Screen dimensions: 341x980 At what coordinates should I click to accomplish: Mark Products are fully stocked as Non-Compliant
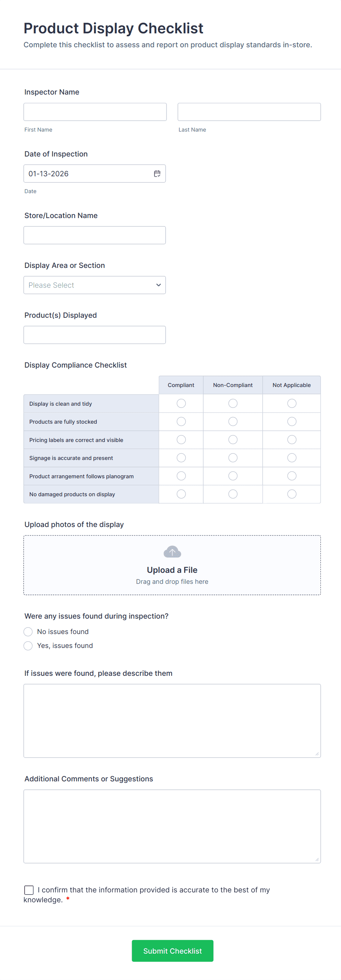point(233,421)
